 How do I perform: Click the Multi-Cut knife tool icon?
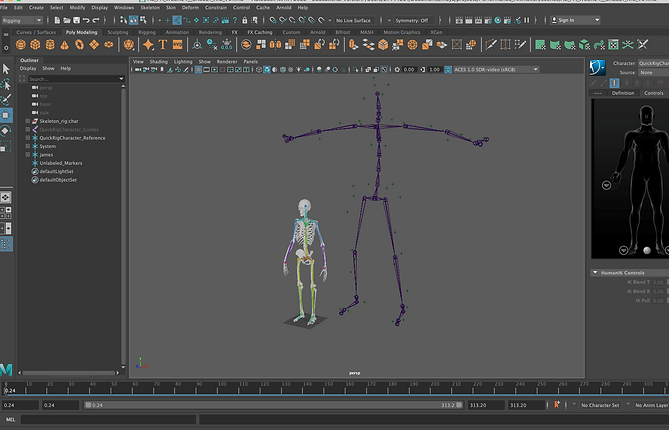point(491,44)
